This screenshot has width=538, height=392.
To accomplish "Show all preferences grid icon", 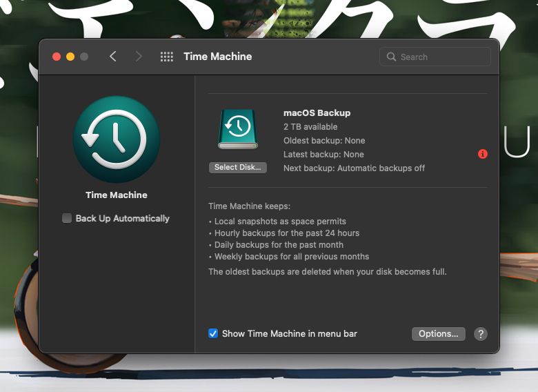I will click(167, 57).
